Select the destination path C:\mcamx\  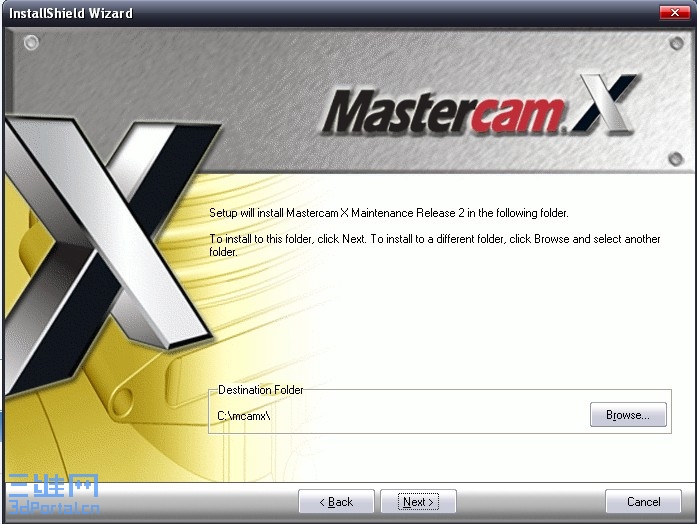tap(244, 416)
